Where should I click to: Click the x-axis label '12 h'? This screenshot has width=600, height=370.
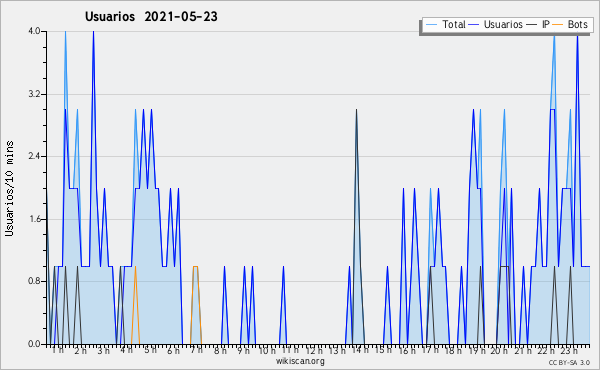click(314, 350)
